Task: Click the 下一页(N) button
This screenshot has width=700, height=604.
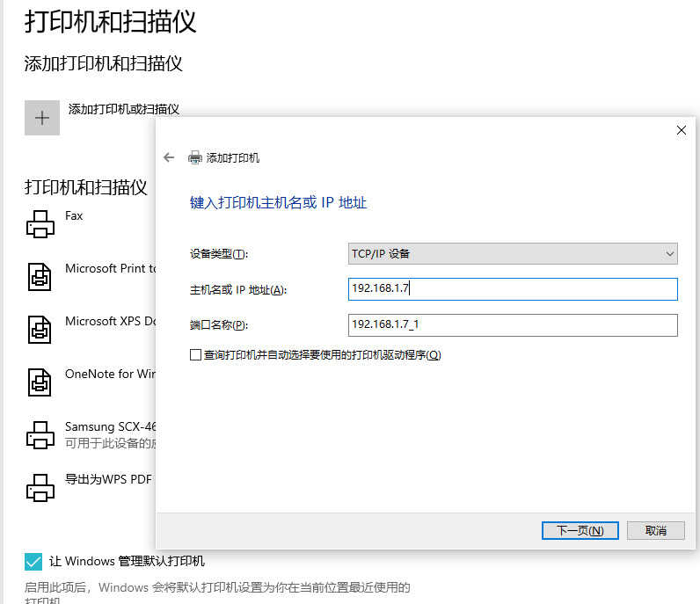Action: click(x=580, y=530)
